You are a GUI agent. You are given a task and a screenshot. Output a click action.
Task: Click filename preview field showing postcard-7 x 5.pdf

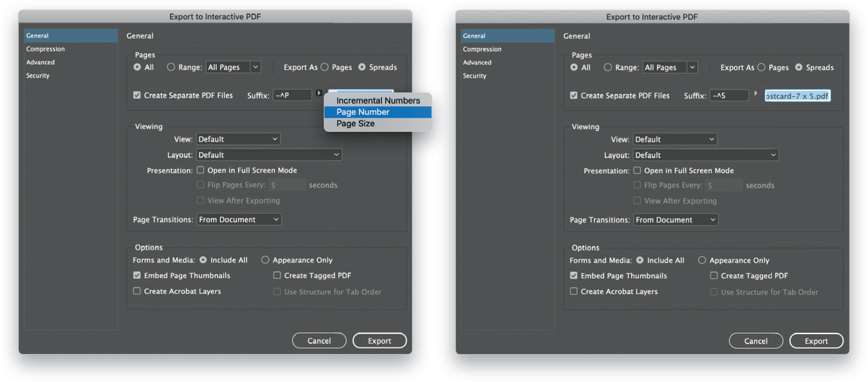coord(797,96)
